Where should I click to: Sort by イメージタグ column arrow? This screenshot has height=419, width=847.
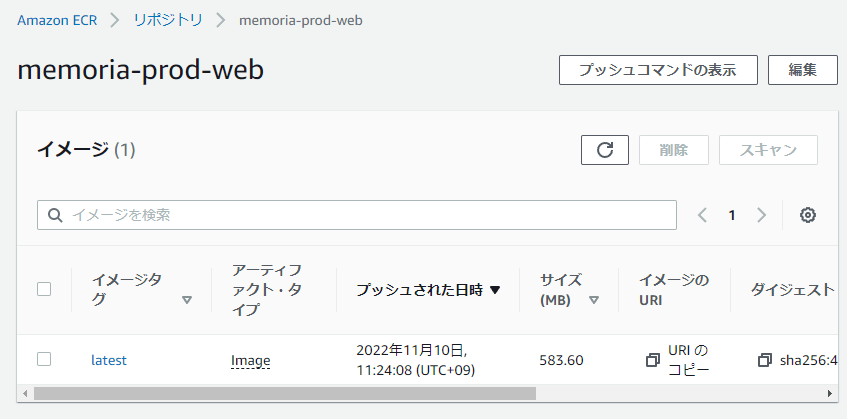click(187, 300)
